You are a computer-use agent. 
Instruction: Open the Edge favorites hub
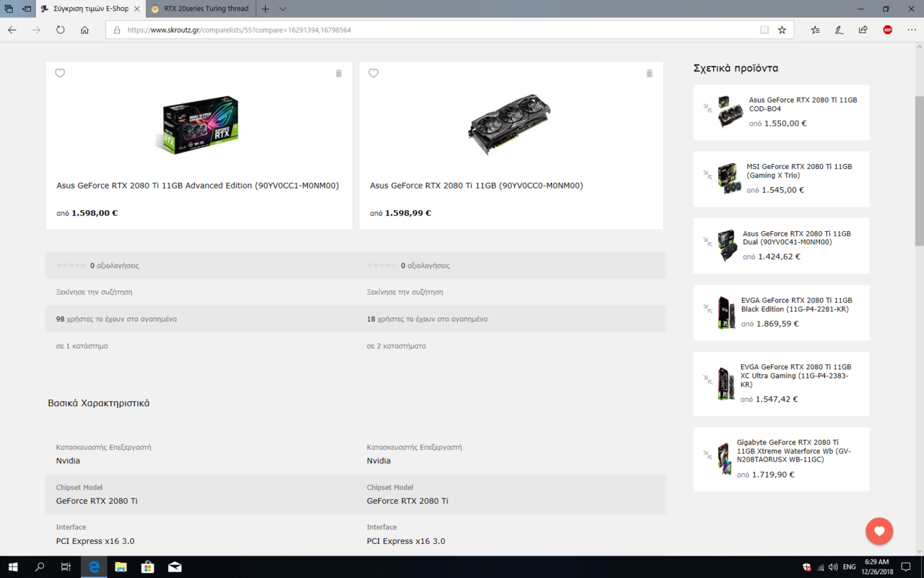pos(815,30)
